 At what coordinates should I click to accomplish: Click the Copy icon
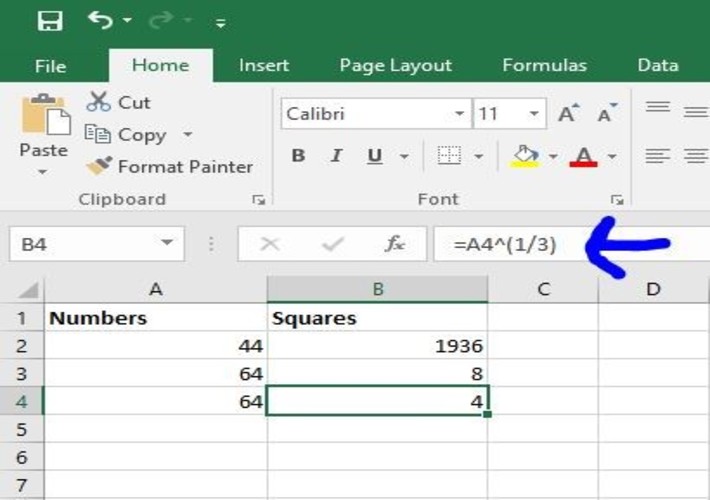click(97, 134)
